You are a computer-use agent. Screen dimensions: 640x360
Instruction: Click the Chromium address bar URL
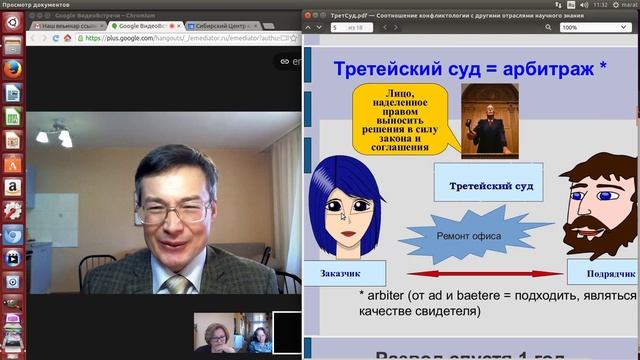tap(182, 38)
